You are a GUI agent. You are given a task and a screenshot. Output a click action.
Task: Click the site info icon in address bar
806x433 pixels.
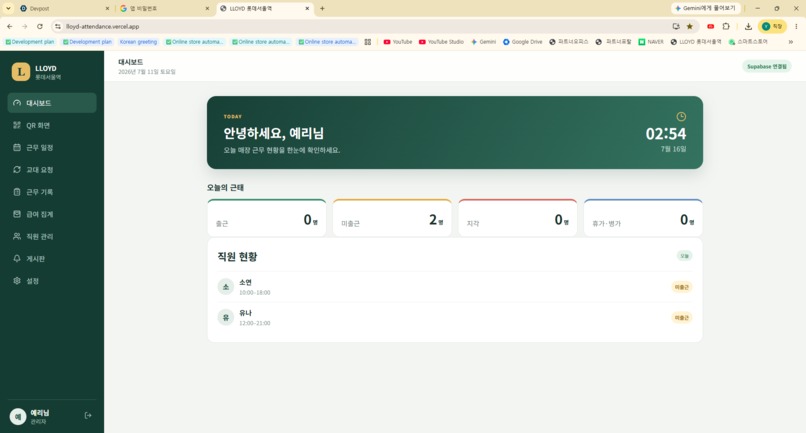(58, 26)
